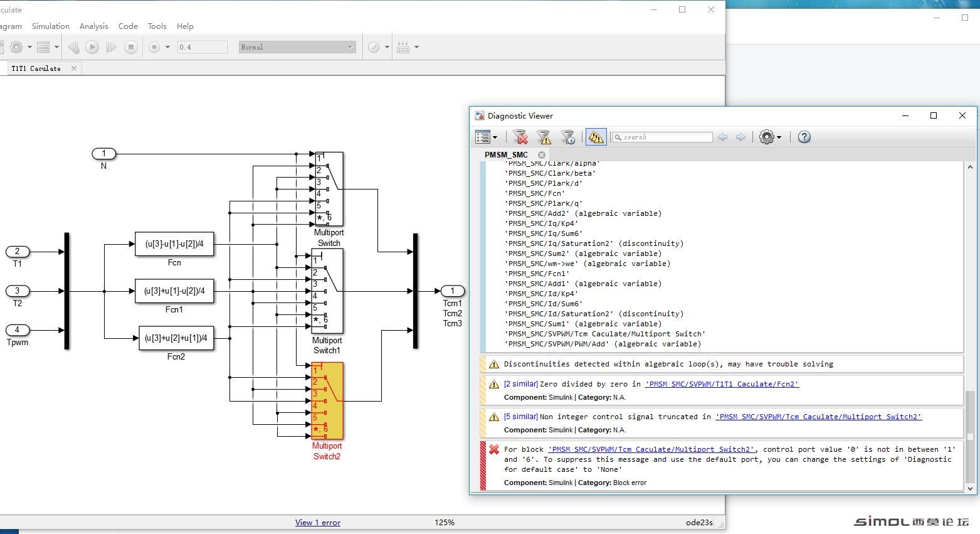Select the PMSM_SMC diagnostics tab
980x534 pixels.
tap(506, 154)
